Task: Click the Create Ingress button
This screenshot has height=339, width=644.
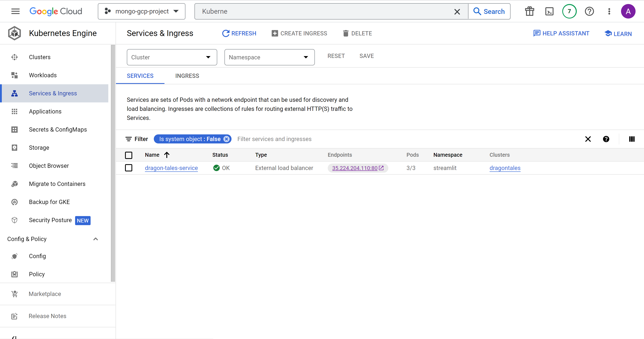Action: point(299,33)
